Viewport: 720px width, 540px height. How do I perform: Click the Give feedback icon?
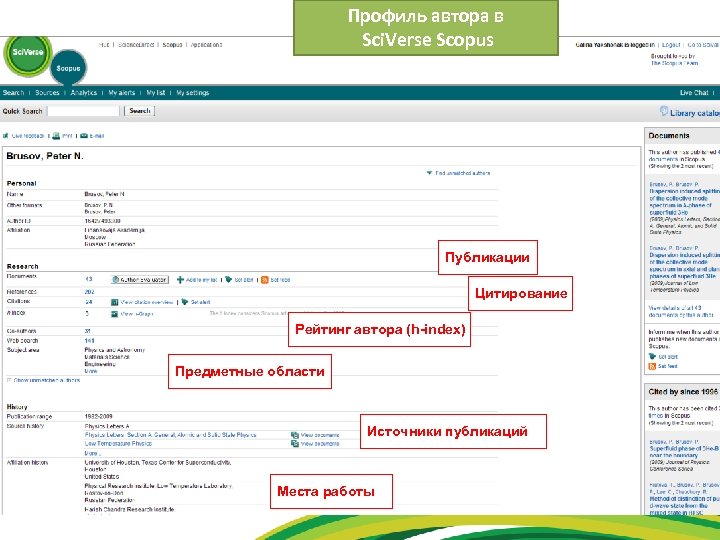pyautogui.click(x=6, y=136)
